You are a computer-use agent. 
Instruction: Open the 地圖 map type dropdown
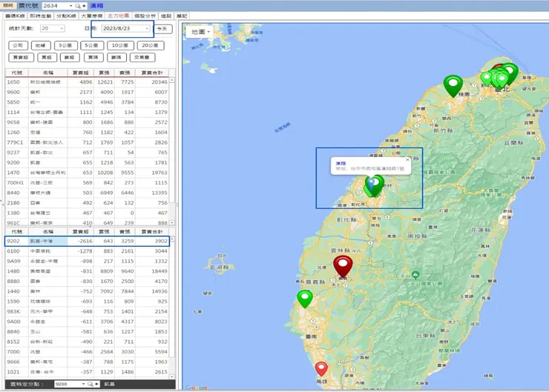coord(200,32)
